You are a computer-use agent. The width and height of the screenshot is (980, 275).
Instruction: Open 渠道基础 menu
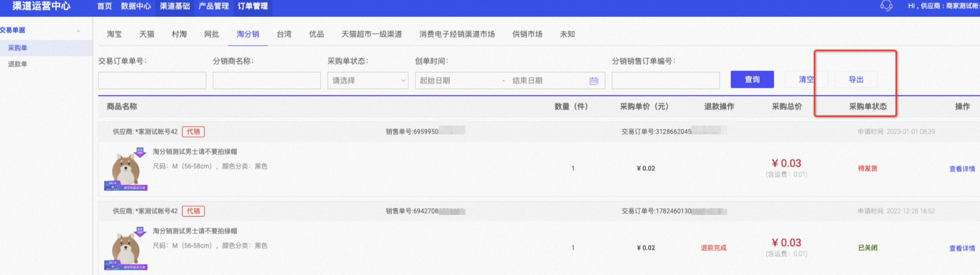[175, 6]
